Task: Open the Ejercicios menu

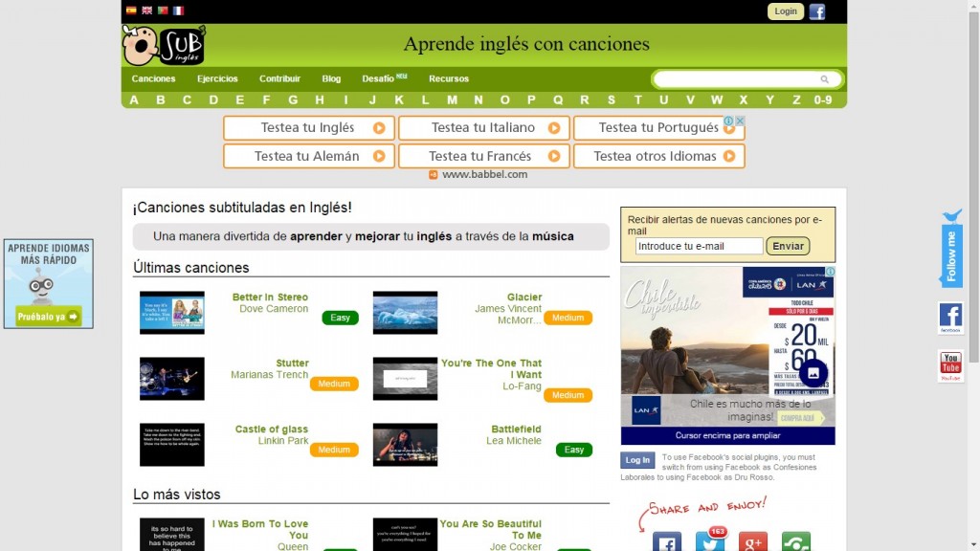Action: (217, 78)
